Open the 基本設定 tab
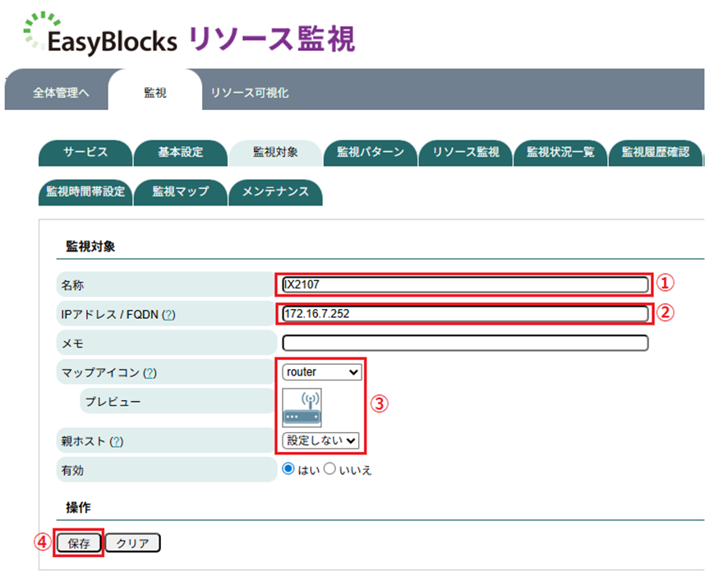The width and height of the screenshot is (728, 576). (x=181, y=153)
